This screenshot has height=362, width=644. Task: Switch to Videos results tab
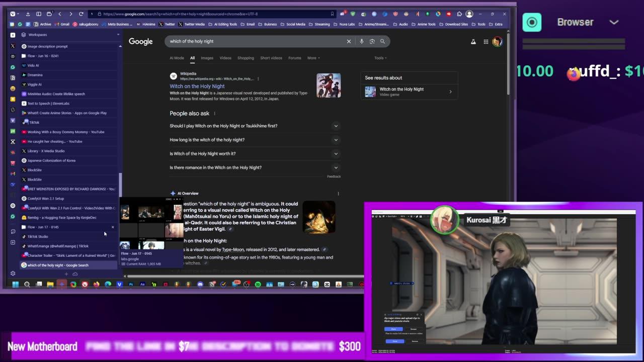point(225,58)
